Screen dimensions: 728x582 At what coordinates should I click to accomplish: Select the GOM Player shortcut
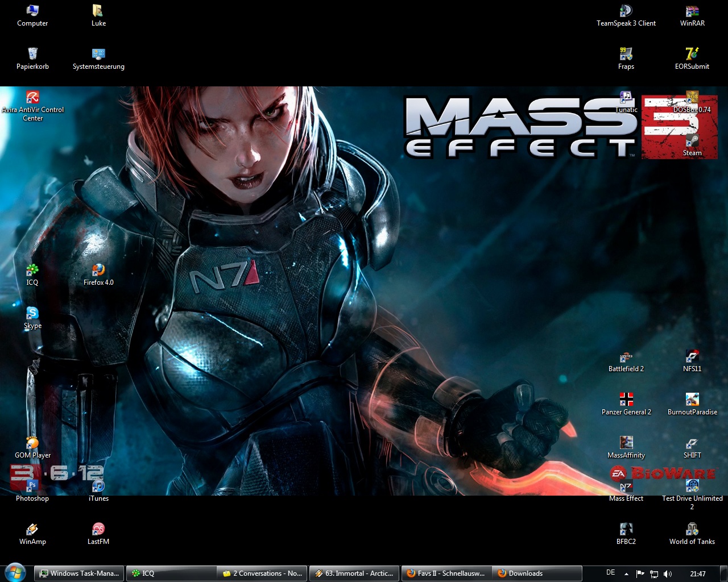coord(32,447)
